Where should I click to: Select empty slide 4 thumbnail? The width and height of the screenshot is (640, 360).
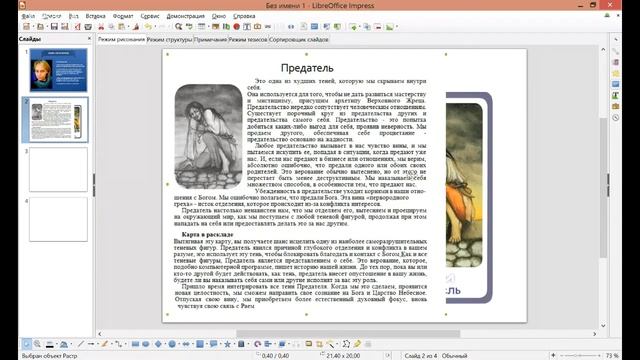coord(58,219)
